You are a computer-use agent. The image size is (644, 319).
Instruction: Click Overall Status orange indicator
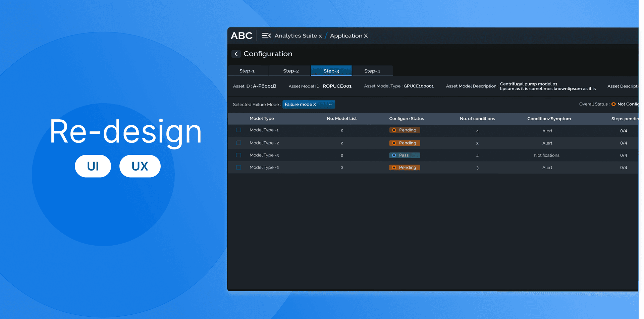pos(613,104)
